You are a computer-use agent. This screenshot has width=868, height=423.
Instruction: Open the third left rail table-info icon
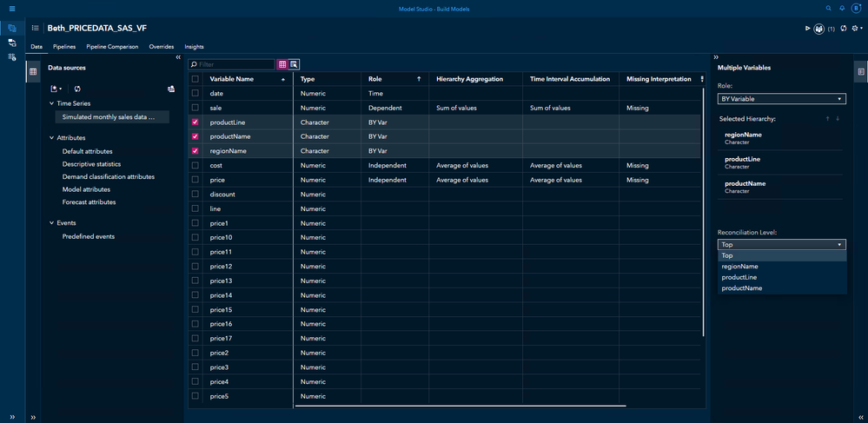[x=12, y=57]
